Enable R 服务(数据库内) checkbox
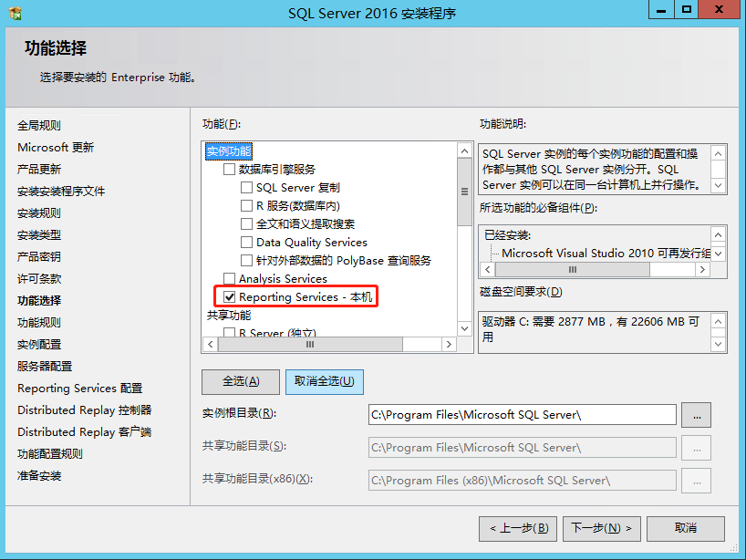The image size is (746, 560). [x=246, y=205]
